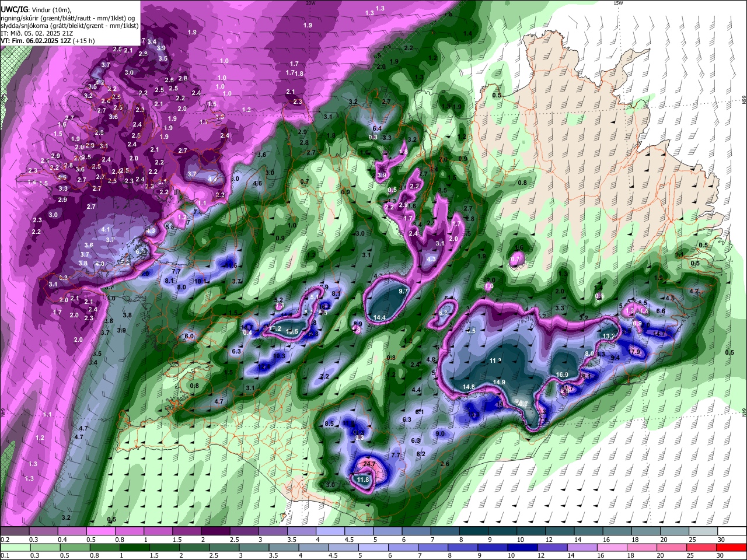Click the 10.1 precipitation value
747x560 pixels.
pos(201,281)
